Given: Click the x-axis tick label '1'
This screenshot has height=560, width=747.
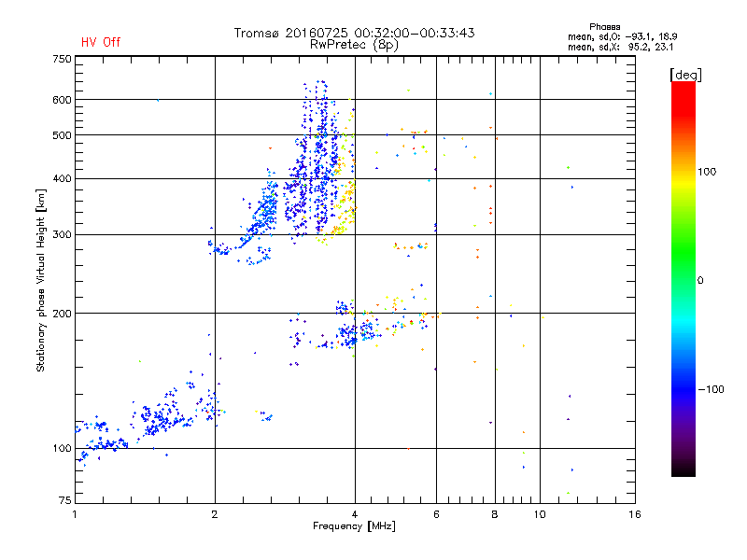Looking at the screenshot, I should pyautogui.click(x=75, y=514).
